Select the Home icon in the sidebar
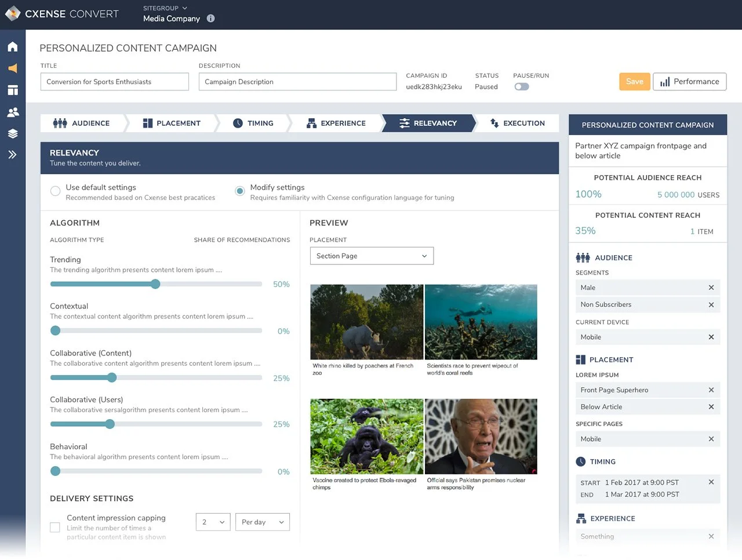The image size is (742, 560). tap(13, 46)
